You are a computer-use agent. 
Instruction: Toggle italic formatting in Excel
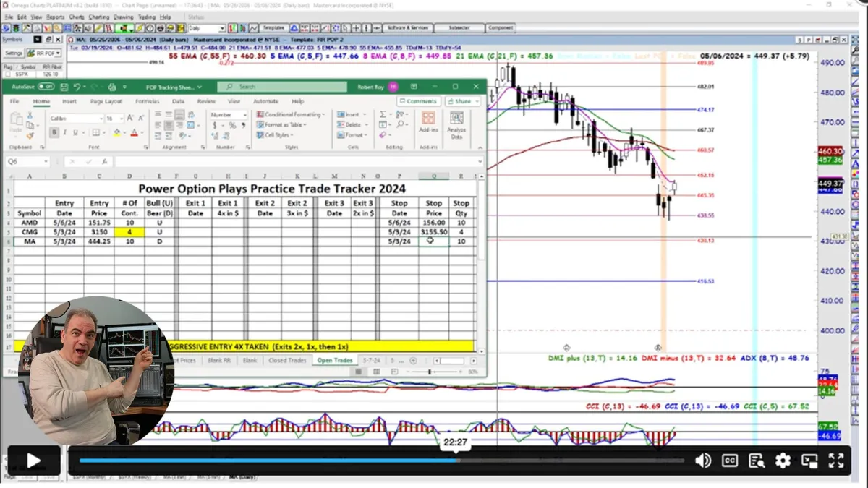click(x=64, y=133)
